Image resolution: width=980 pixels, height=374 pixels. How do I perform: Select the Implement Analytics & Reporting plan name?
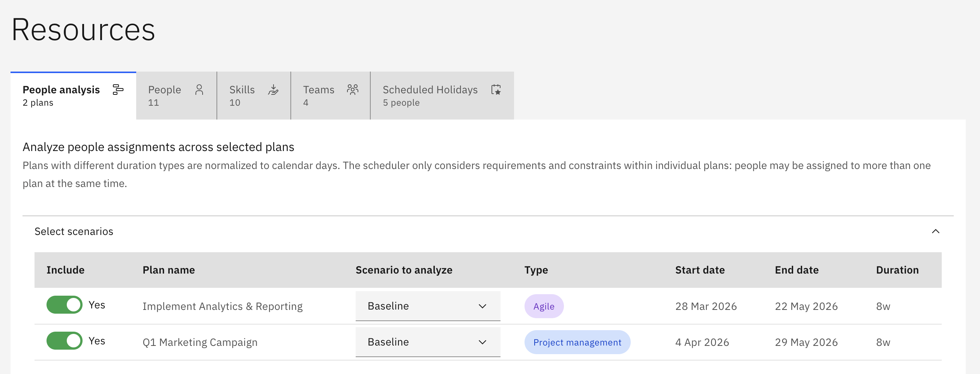[222, 306]
